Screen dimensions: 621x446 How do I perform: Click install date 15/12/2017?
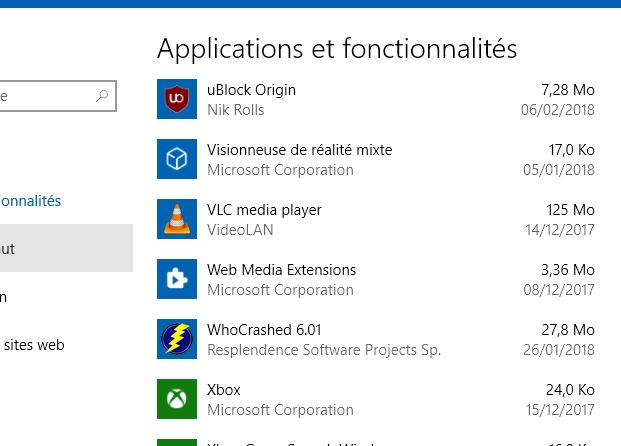pos(560,410)
